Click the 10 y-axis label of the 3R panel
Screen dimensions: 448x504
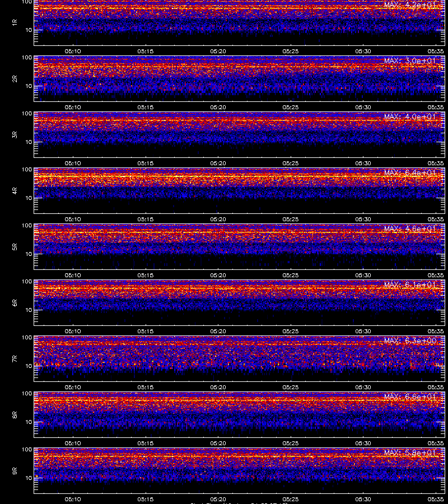tap(29, 142)
